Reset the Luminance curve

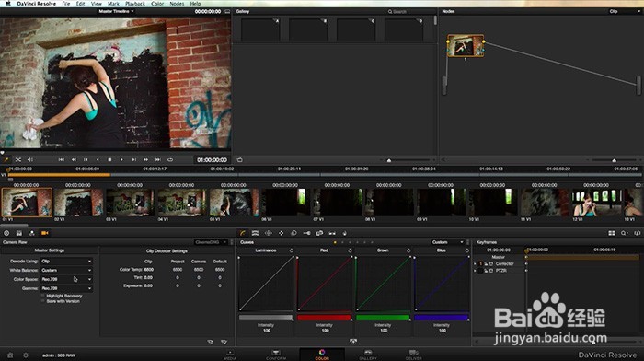pos(292,250)
